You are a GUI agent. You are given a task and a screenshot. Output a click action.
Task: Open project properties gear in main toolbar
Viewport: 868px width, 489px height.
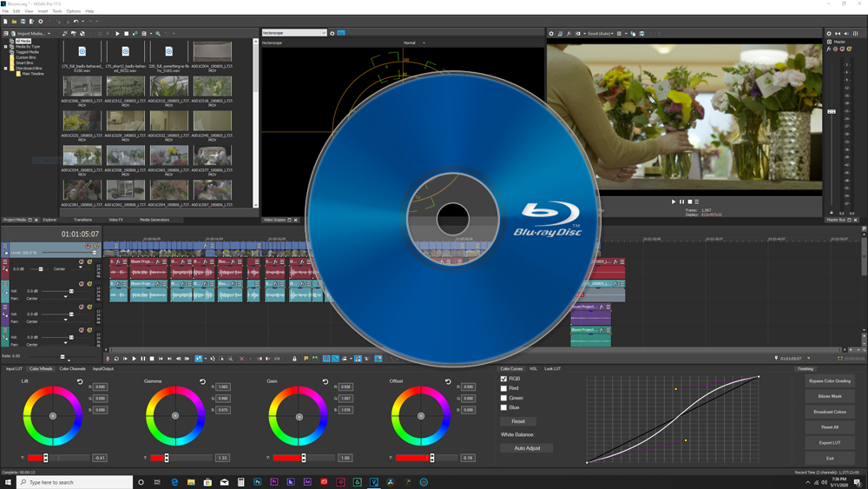(41, 22)
